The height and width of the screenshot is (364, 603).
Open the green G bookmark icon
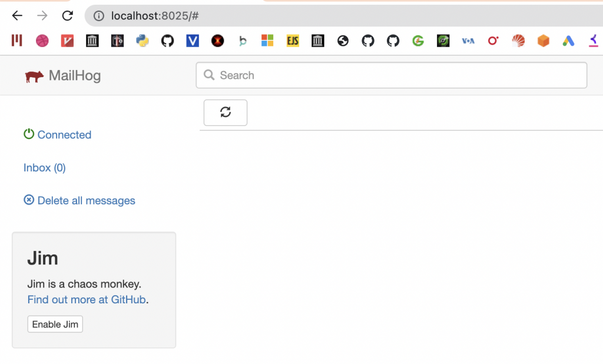point(418,41)
